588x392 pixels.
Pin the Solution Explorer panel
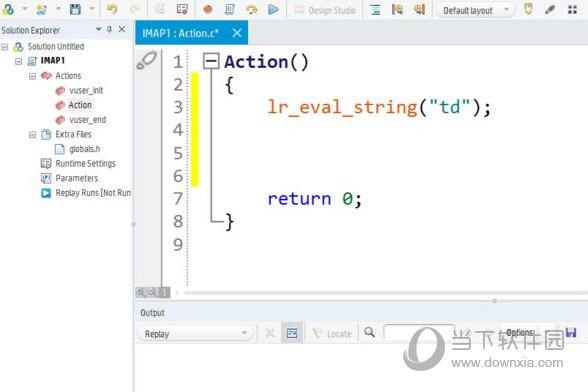110,29
